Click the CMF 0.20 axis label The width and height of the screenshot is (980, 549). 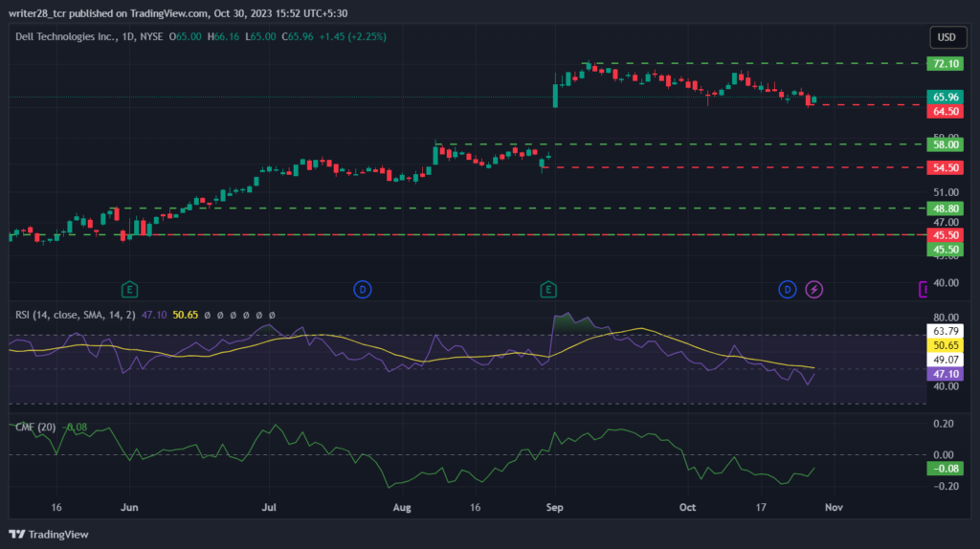click(x=943, y=424)
